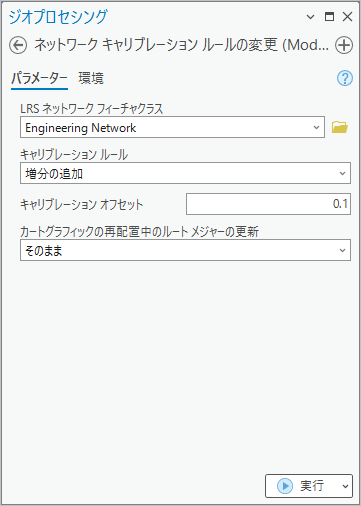Expand the 実行 button dropdown arrow
The height and width of the screenshot is (506, 361).
[345, 486]
